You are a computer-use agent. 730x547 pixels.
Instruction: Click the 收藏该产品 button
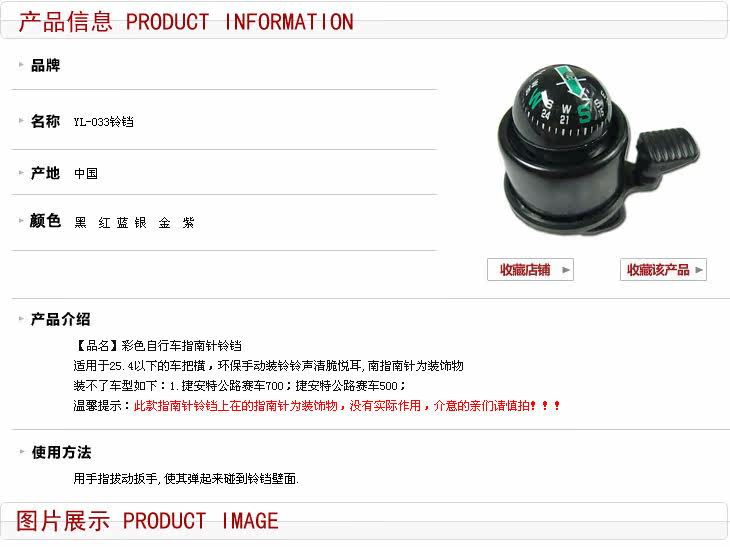click(x=663, y=270)
